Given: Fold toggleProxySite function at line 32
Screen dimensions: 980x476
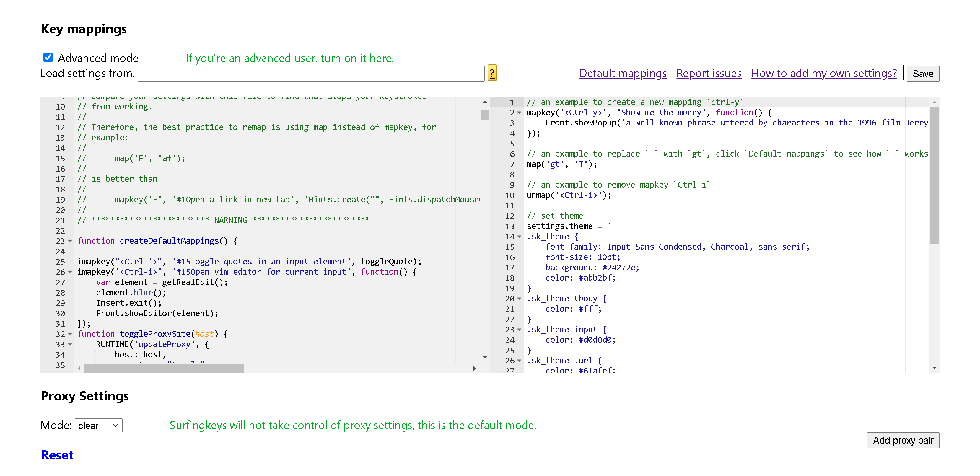Looking at the screenshot, I should coord(70,334).
